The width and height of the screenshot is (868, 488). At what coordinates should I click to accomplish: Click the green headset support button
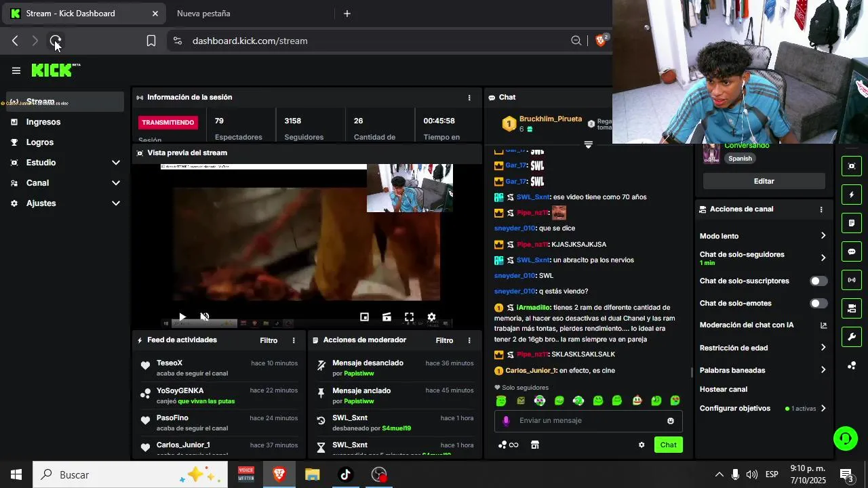click(845, 439)
